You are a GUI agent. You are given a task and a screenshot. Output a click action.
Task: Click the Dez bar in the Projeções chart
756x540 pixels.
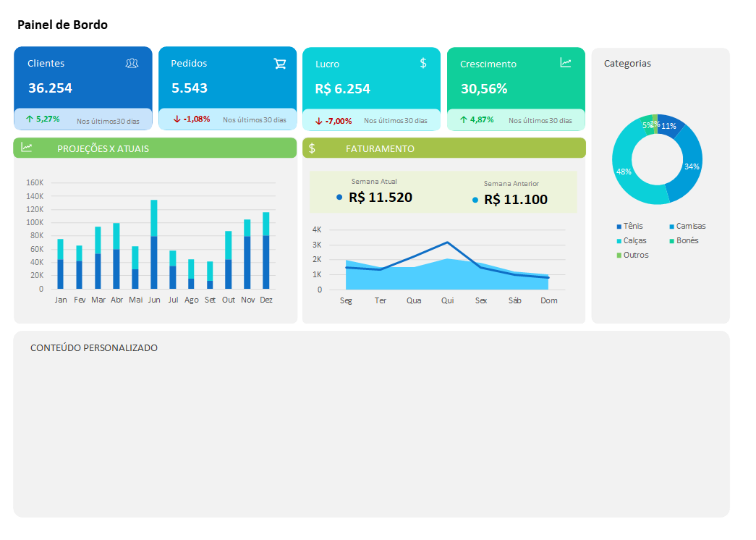[x=267, y=253]
